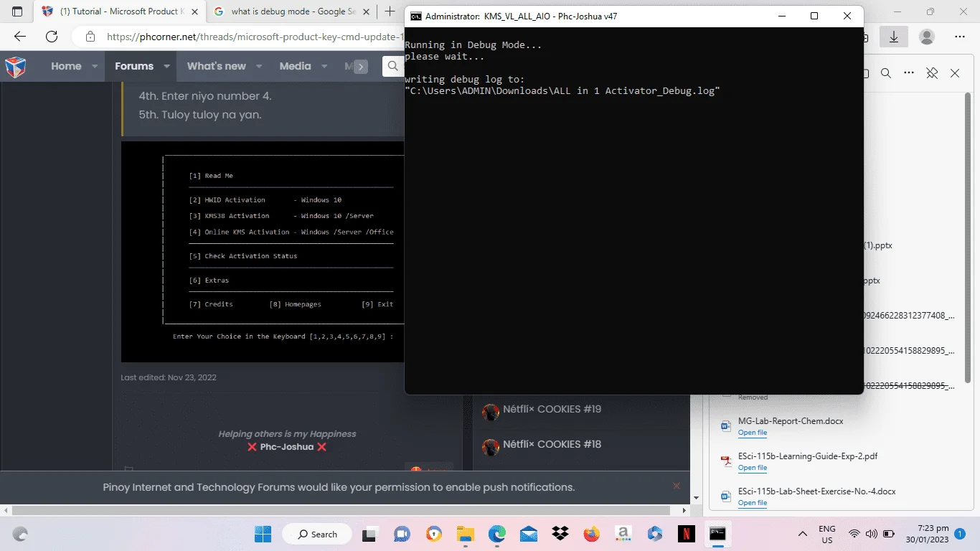Image resolution: width=980 pixels, height=551 pixels.
Task: Open Edge Settings and more menu
Action: tap(960, 37)
